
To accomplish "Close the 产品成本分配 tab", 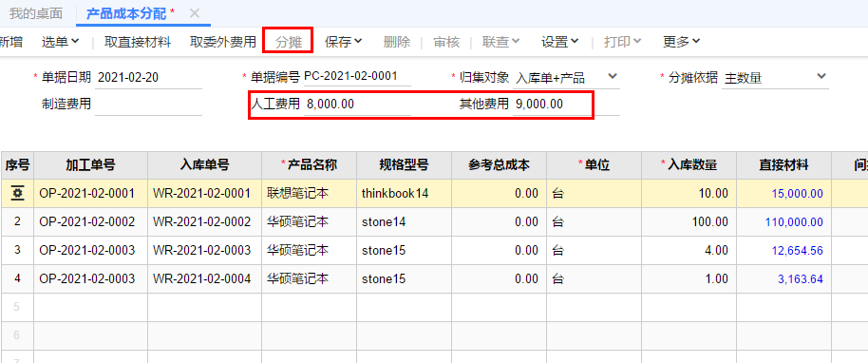I will coord(195,13).
